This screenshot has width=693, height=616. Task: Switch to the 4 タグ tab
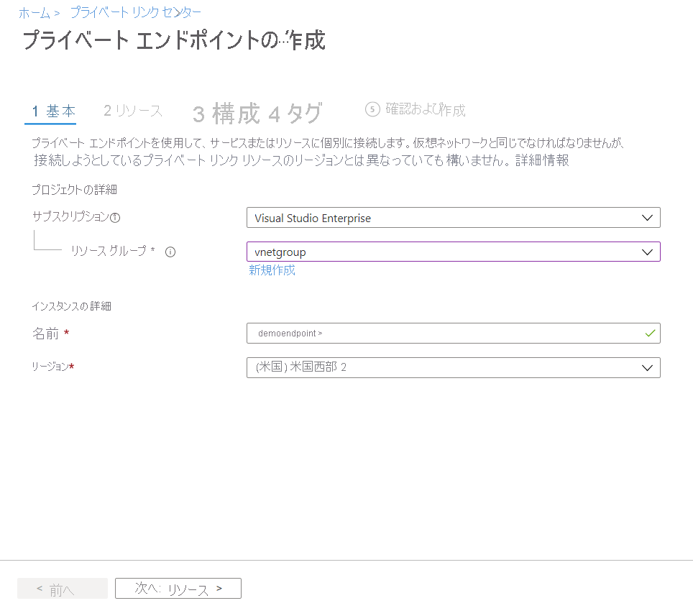click(295, 114)
